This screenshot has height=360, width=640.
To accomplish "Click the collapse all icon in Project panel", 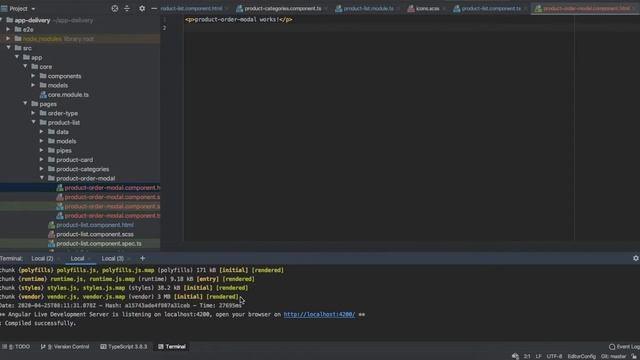I will coord(127,9).
